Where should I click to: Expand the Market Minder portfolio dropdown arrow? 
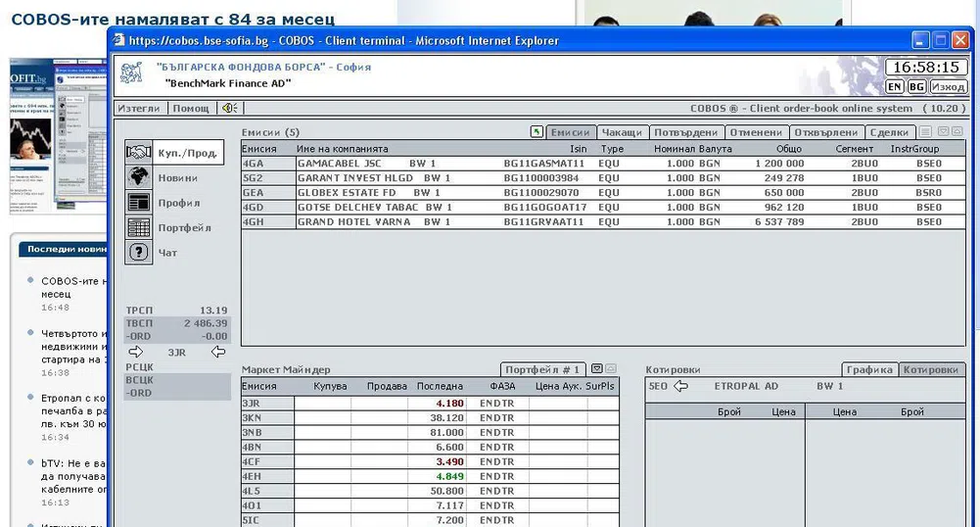click(x=596, y=369)
